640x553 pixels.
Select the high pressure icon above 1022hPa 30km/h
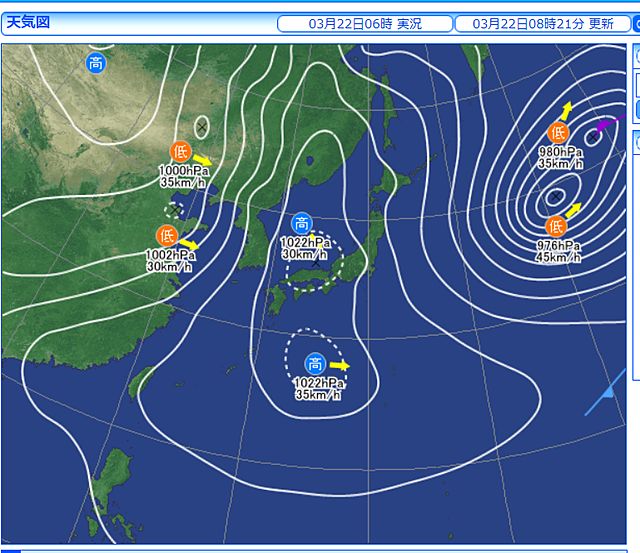click(301, 223)
